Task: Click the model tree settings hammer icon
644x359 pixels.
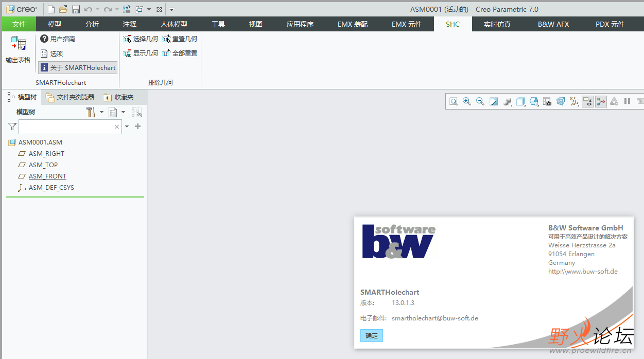Action: pyautogui.click(x=91, y=112)
